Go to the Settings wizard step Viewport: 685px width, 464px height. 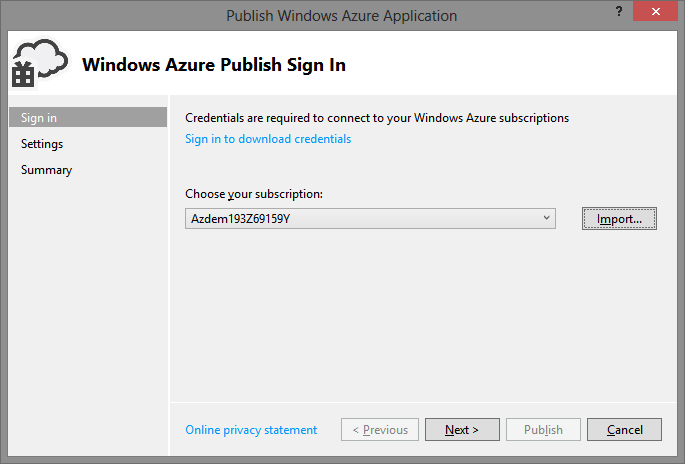point(42,144)
